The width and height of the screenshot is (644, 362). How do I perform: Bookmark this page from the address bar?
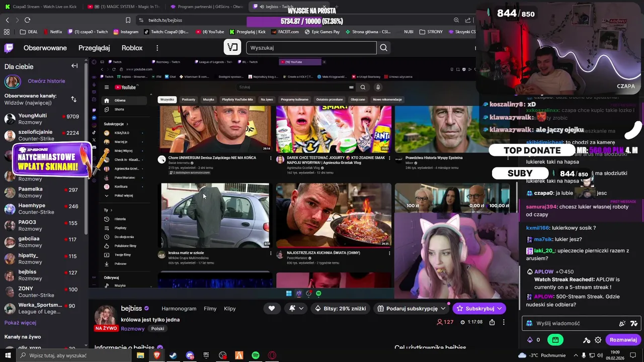(128, 20)
